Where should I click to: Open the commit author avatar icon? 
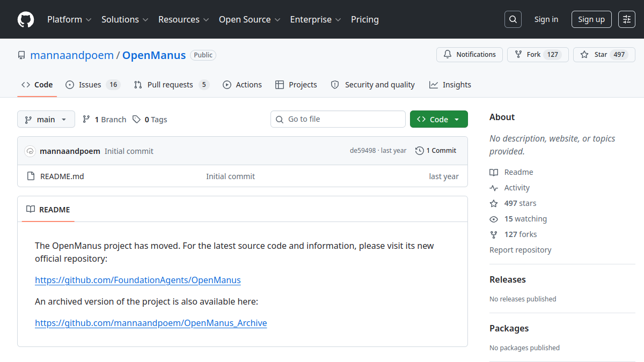point(30,151)
